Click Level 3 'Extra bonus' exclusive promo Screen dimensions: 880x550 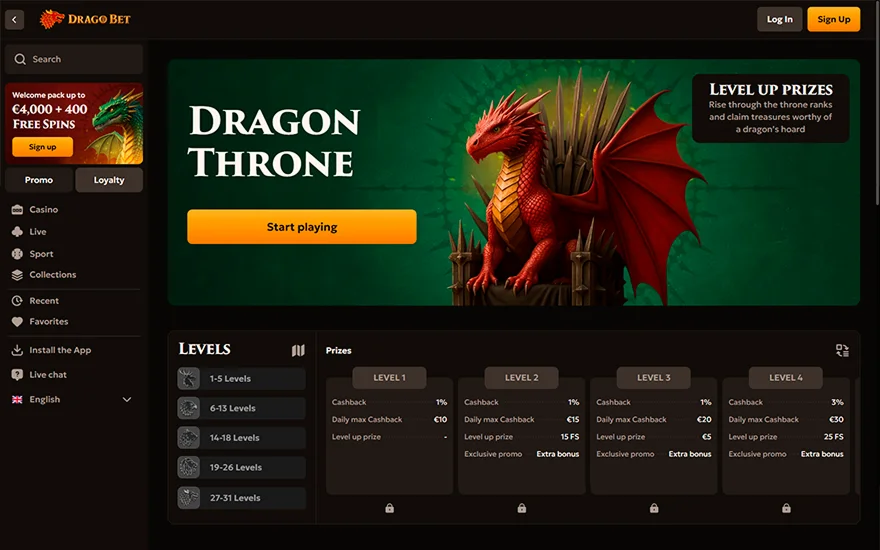coord(690,454)
